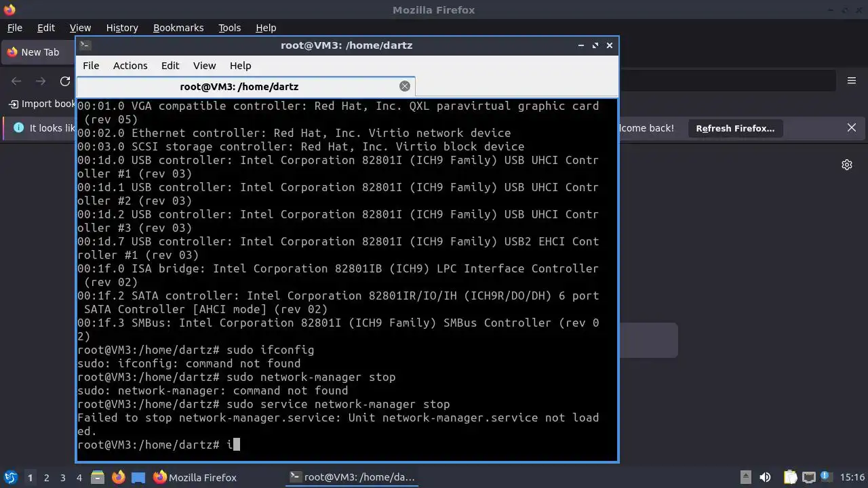
Task: Open Firefox Bookmarks menu
Action: [178, 28]
